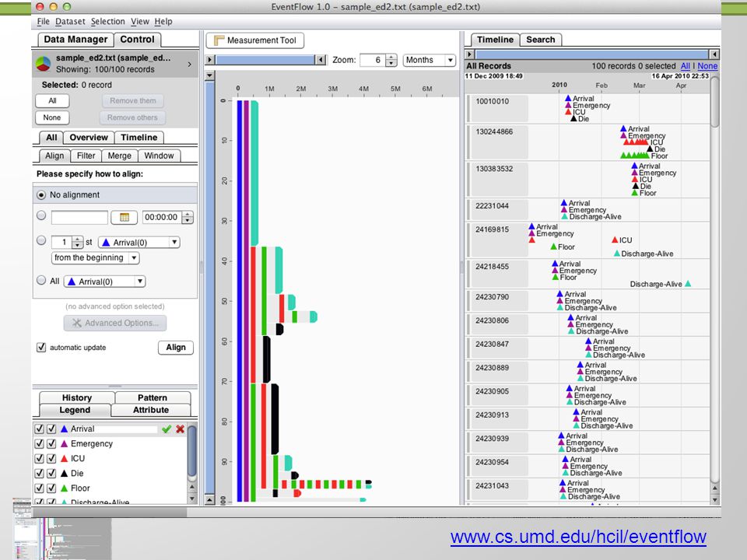Click Discharge-Alive marker in record 24218455
The image size is (747, 560).
pyautogui.click(x=687, y=284)
